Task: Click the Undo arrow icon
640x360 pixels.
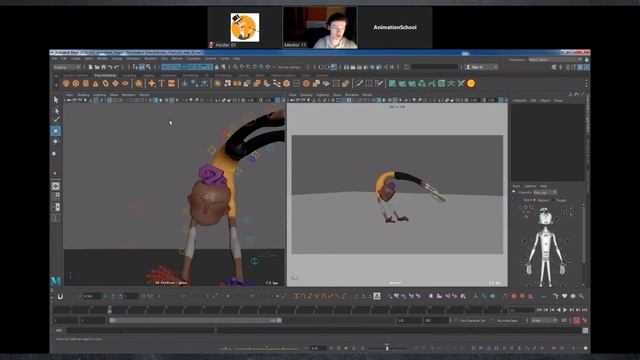Action: click(x=110, y=67)
